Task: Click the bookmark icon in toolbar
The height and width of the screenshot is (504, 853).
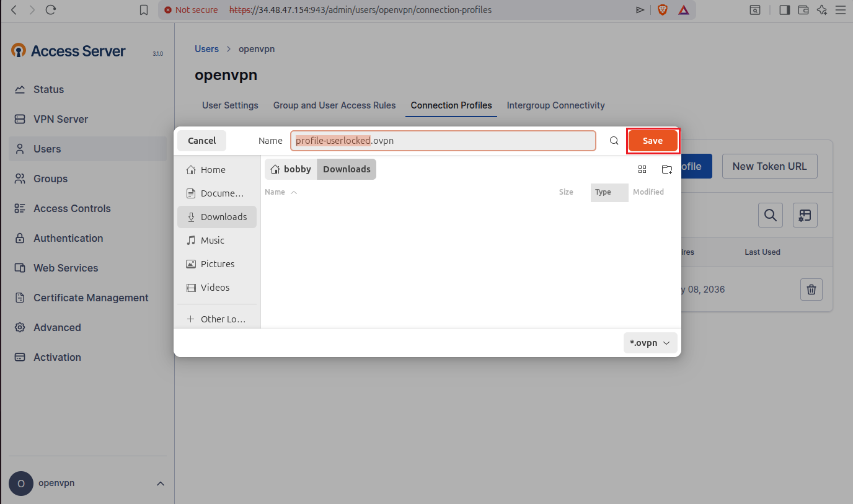Action: coord(144,10)
